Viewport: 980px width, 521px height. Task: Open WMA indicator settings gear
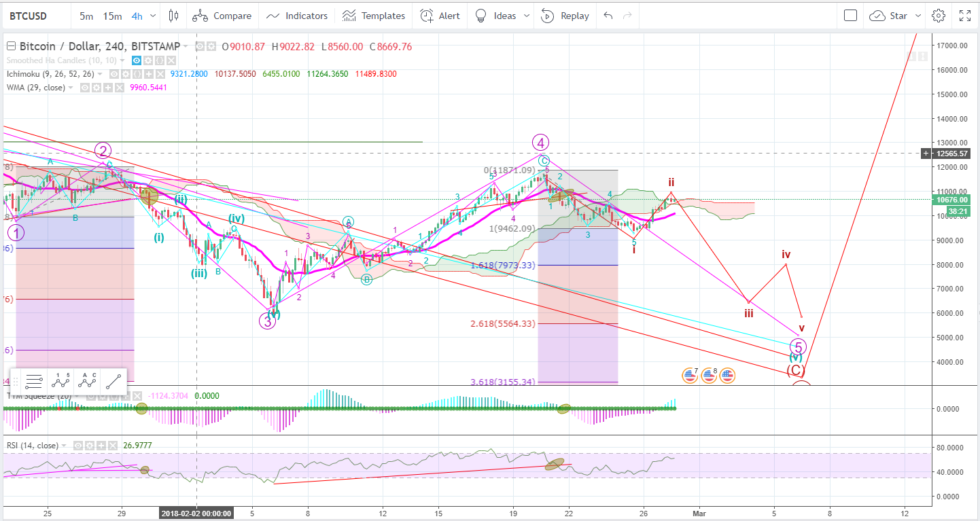pos(97,88)
